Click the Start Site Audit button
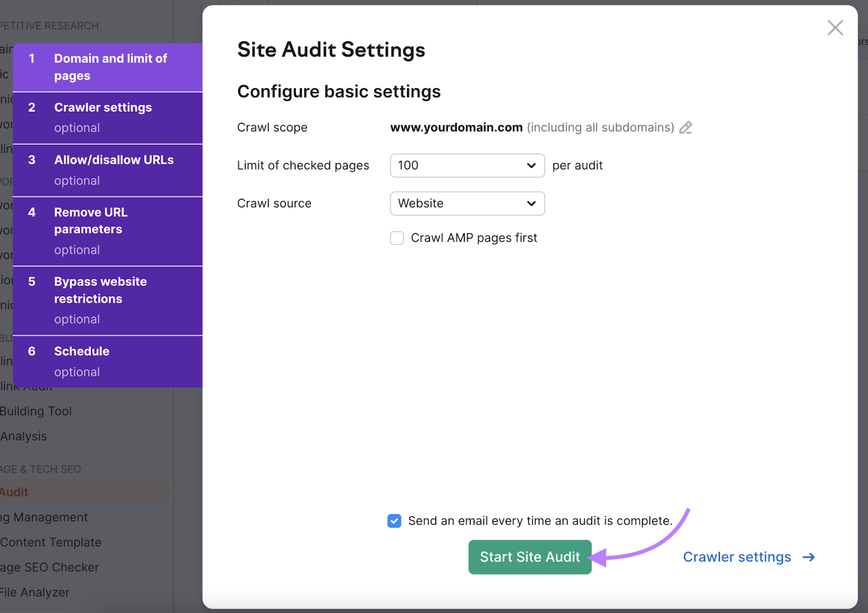Viewport: 868px width, 613px height. tap(529, 557)
